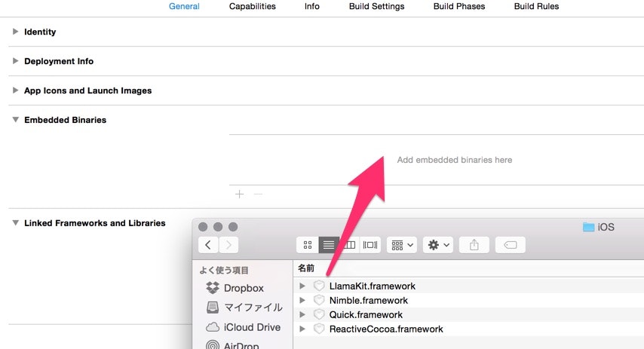
Task: Open the Info tab
Action: [x=311, y=6]
